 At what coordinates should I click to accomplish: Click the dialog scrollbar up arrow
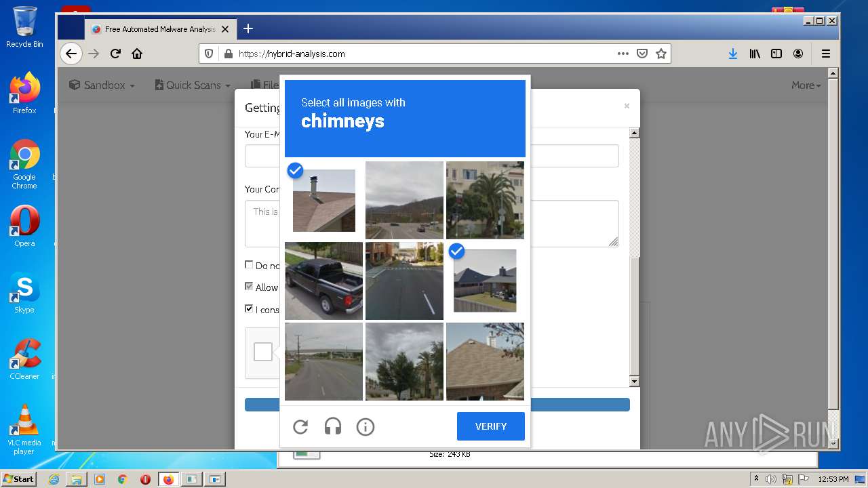click(635, 133)
